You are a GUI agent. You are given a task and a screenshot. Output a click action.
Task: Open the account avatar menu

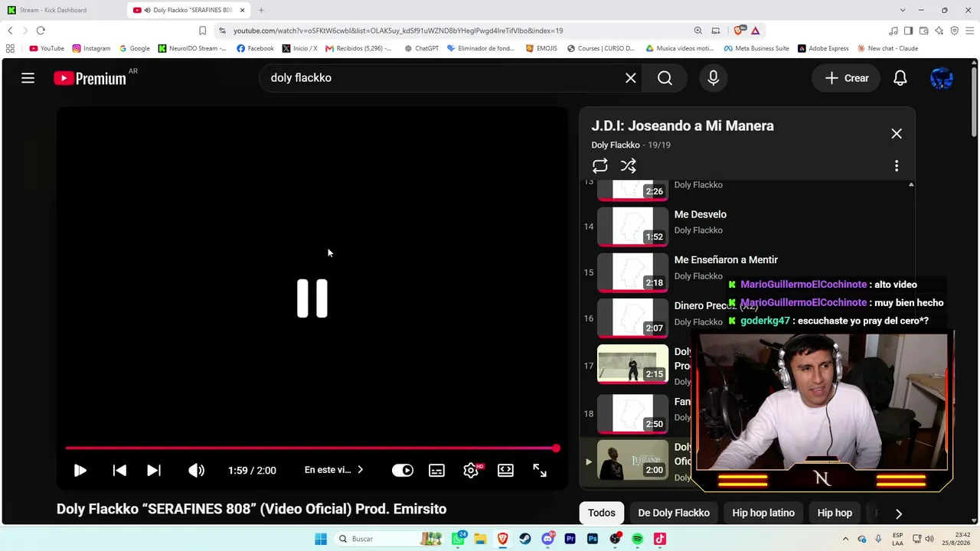[942, 78]
